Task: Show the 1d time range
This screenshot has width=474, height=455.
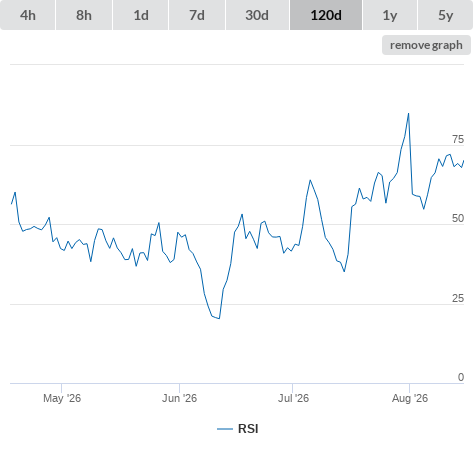Action: click(x=141, y=15)
